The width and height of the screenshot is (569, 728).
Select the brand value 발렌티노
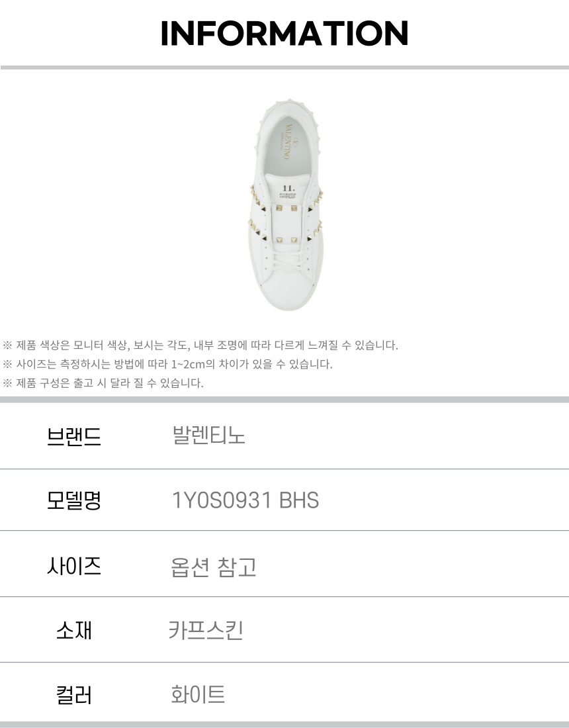[x=208, y=435]
